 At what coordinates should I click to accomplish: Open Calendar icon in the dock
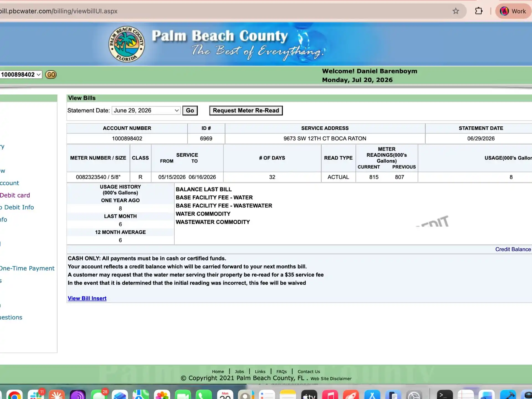coord(225,395)
